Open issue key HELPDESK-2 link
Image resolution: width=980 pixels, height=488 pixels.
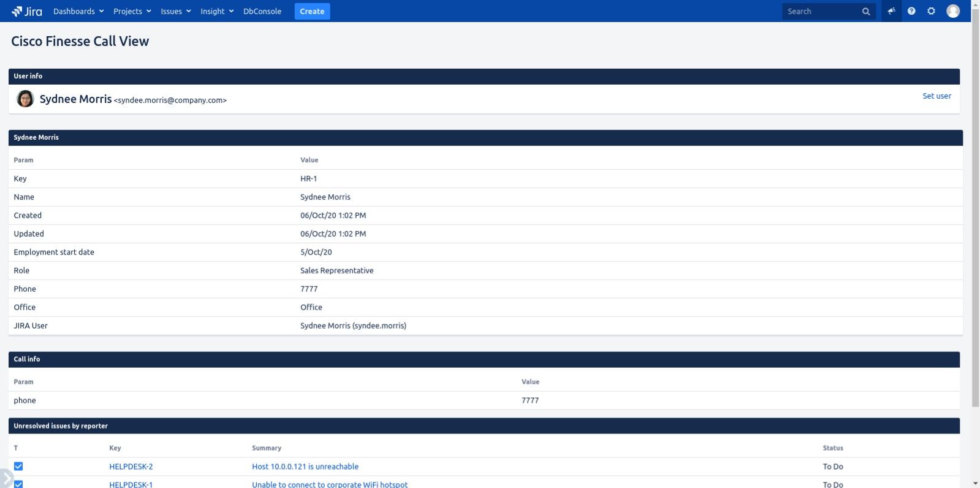tap(131, 467)
